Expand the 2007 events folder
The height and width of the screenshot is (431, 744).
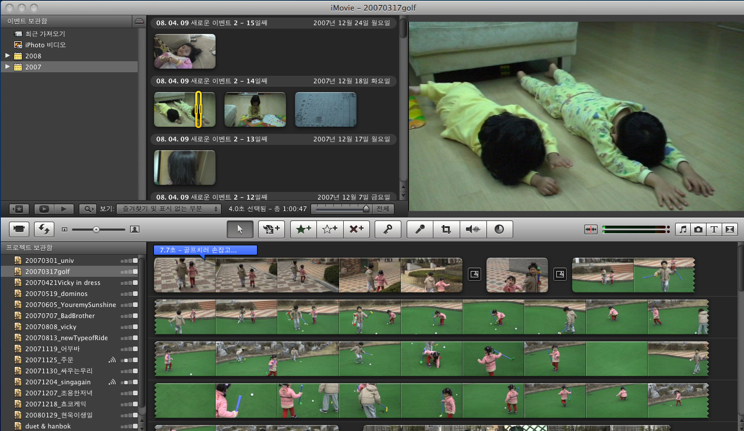[7, 67]
